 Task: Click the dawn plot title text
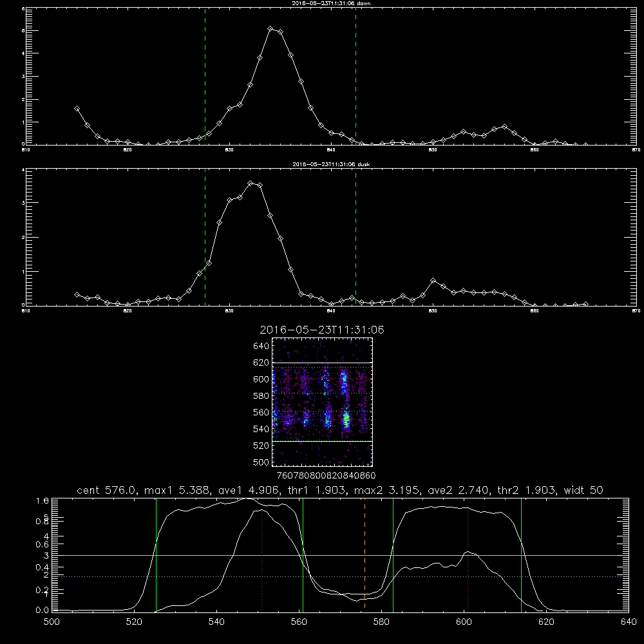331,3
